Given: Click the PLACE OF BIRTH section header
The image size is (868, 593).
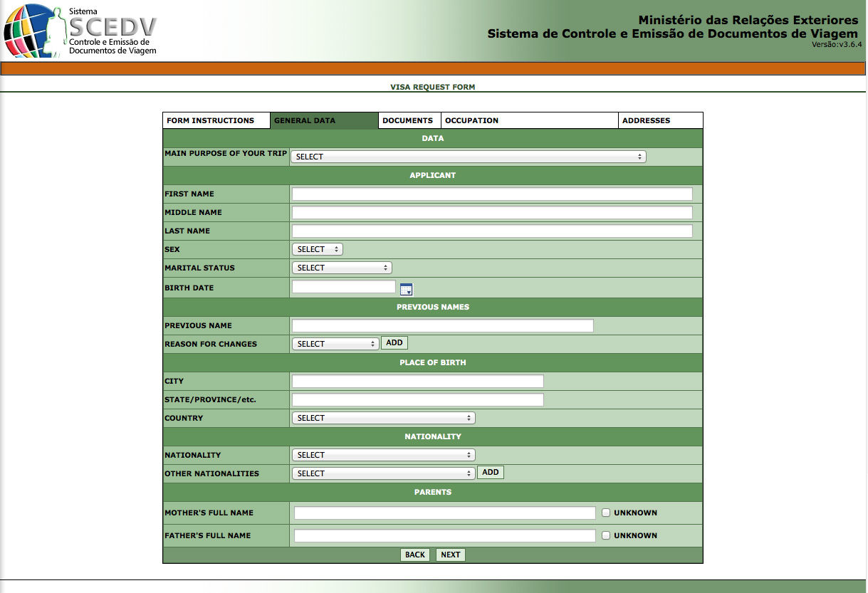Looking at the screenshot, I should point(433,362).
